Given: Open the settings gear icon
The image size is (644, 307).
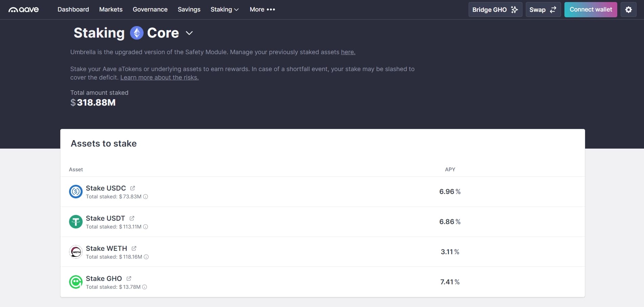Looking at the screenshot, I should coord(628,9).
